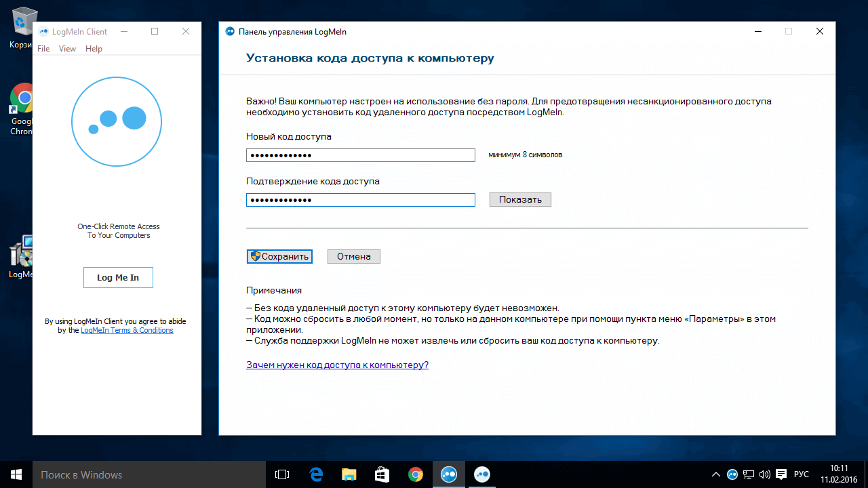Image resolution: width=868 pixels, height=488 pixels.
Task: Click the Сохранить button
Action: click(x=279, y=257)
